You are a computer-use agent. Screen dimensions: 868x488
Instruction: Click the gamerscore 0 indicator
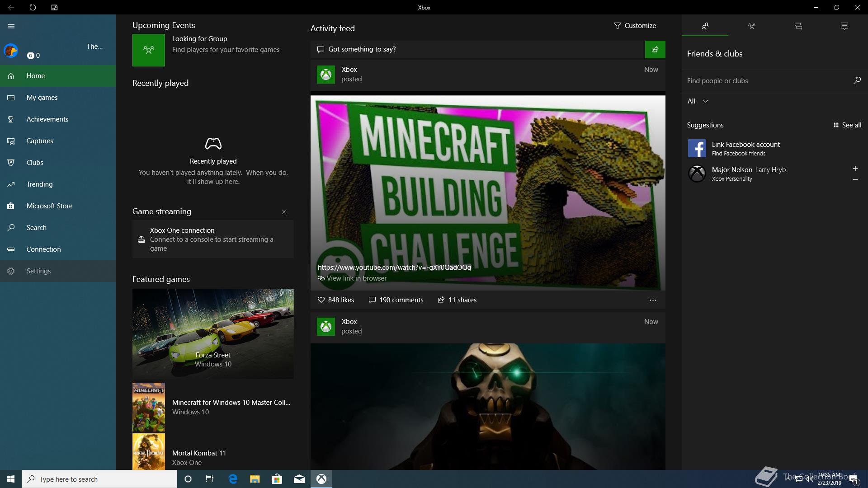click(x=33, y=56)
